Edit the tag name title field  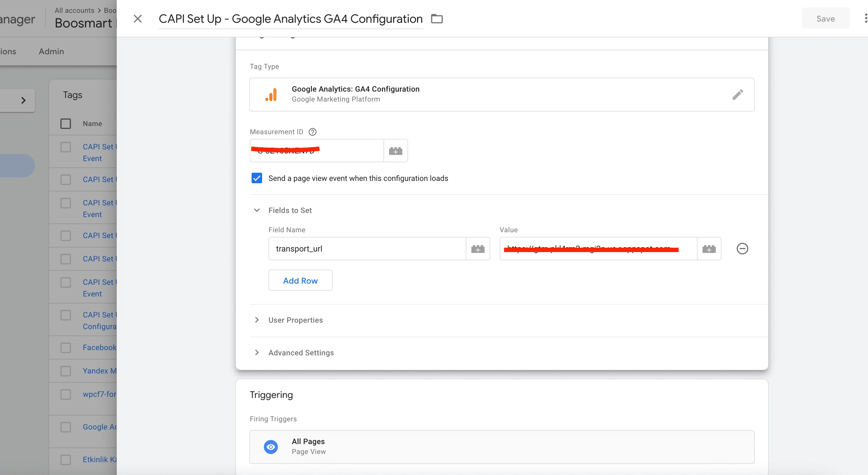(290, 19)
